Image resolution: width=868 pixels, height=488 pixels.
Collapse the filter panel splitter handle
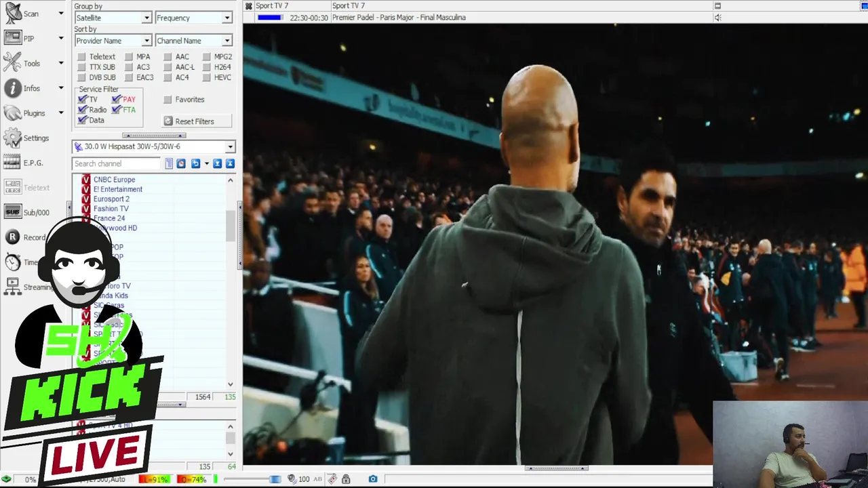click(x=154, y=135)
